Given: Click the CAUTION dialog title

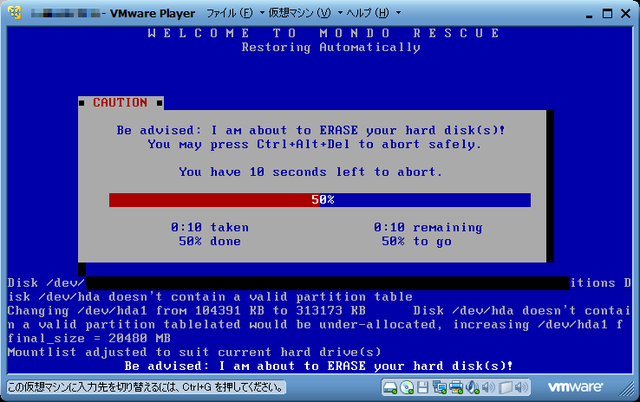Looking at the screenshot, I should click(120, 102).
